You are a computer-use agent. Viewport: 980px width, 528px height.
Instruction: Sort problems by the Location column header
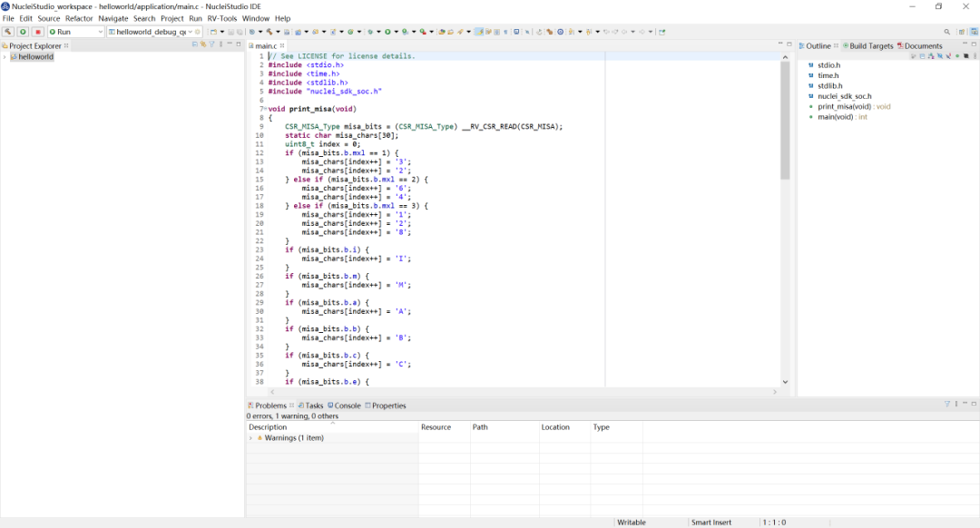click(x=564, y=427)
